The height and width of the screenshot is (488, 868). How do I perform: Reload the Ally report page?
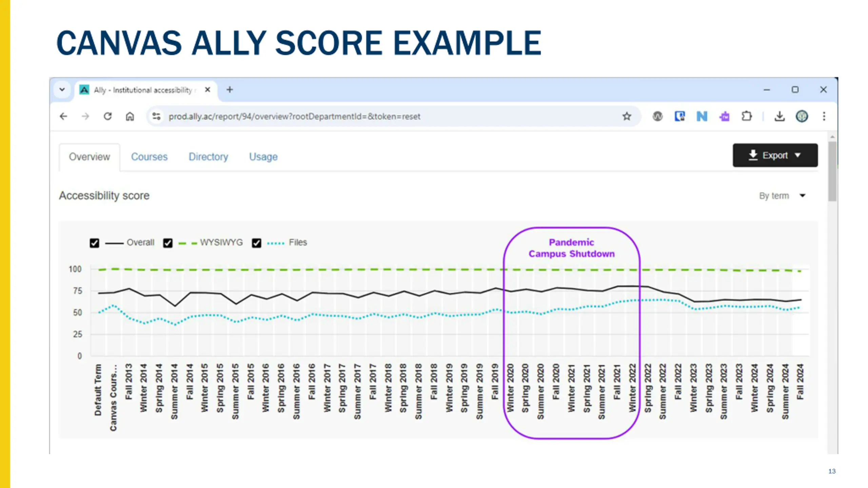108,116
